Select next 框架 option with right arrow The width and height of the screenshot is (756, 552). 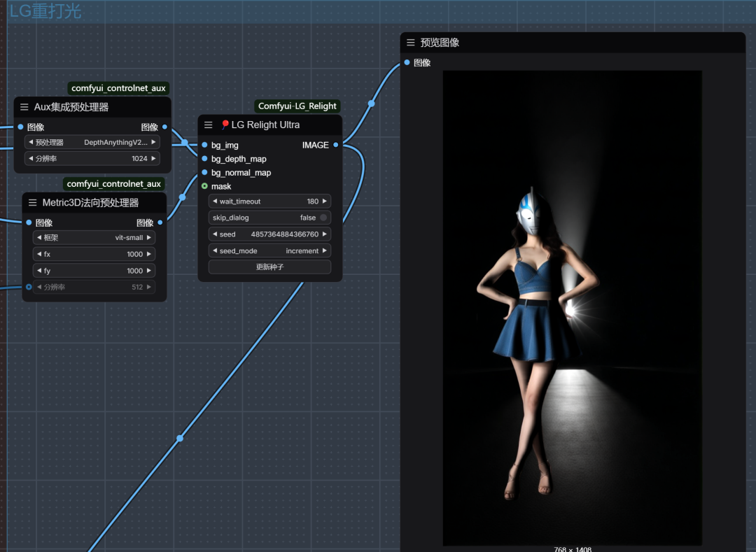point(149,237)
